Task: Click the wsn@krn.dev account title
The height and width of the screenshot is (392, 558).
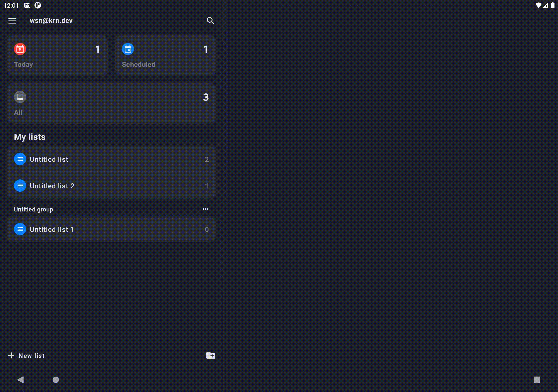Action: pyautogui.click(x=51, y=21)
